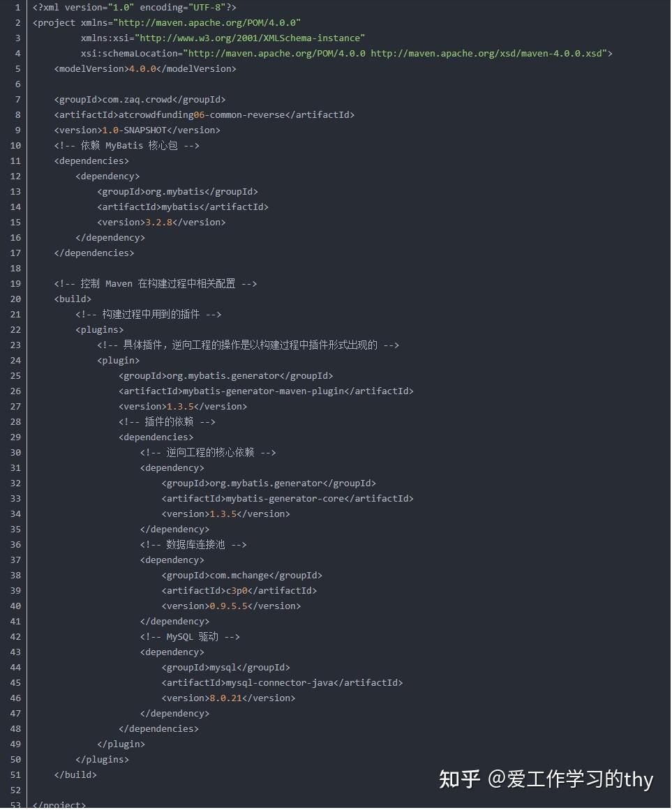672x810 pixels.
Task: Click the mybatis-generator-core artifactId text
Action: point(285,498)
